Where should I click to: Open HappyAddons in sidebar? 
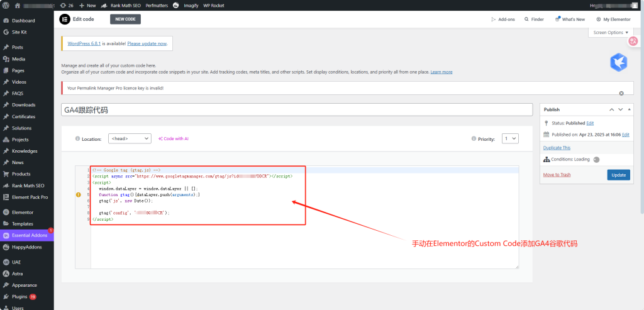pos(26,246)
